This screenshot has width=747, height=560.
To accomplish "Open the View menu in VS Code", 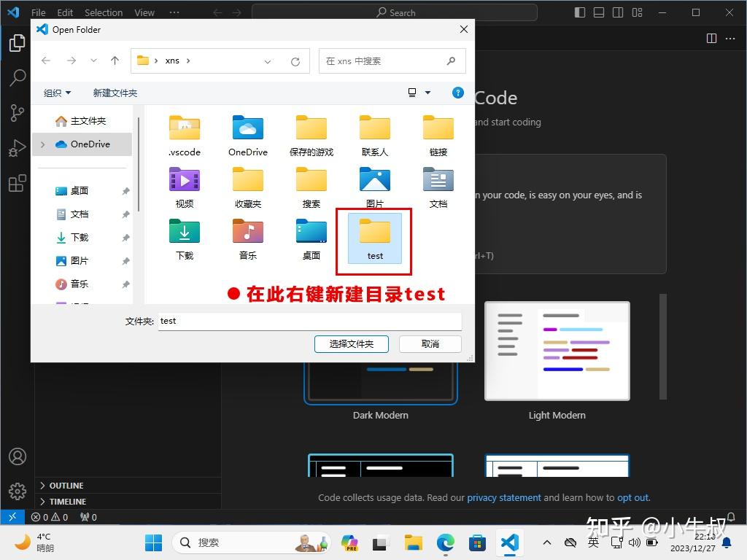I will (x=144, y=12).
